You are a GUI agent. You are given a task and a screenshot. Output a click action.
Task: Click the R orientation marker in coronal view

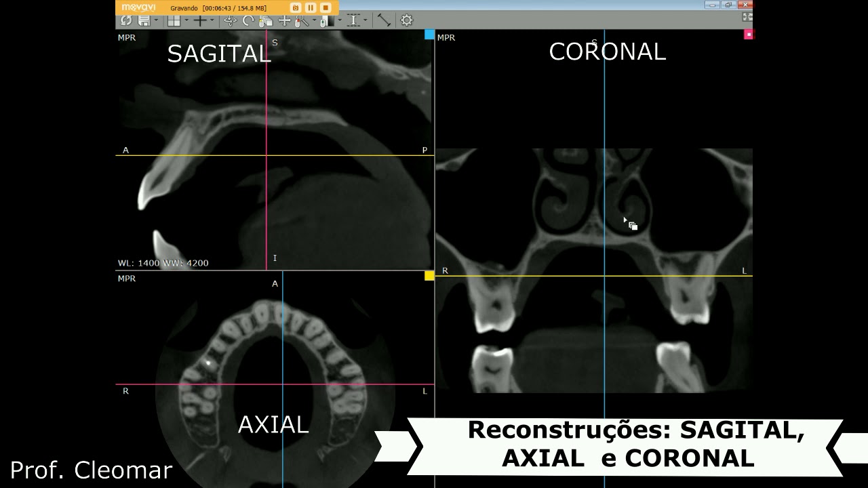coord(446,270)
